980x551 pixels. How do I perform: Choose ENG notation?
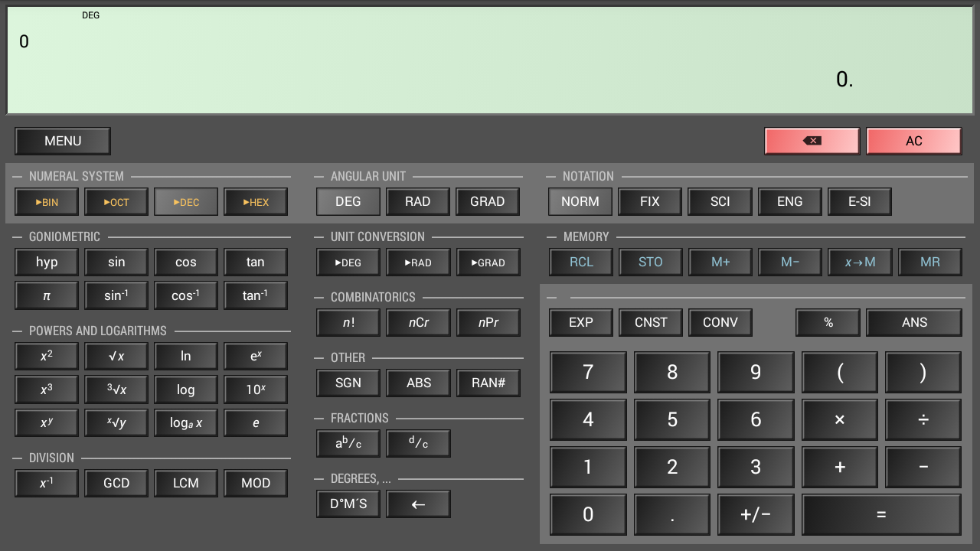coord(789,202)
